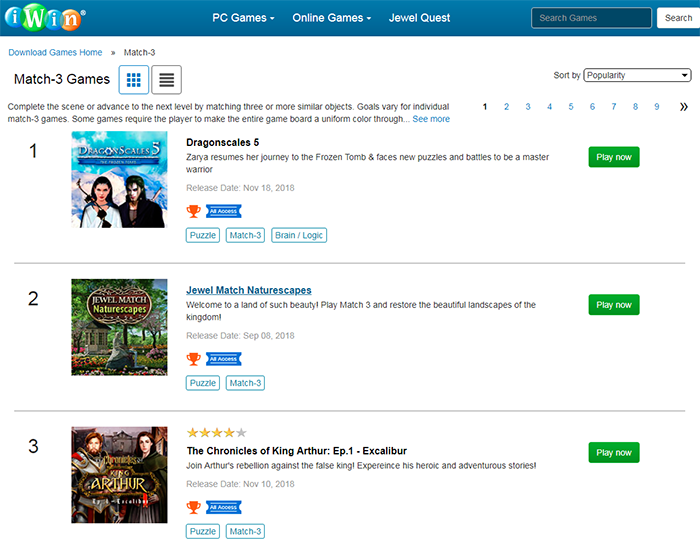
Task: Open Jewel Quest in navigation bar
Action: (419, 18)
